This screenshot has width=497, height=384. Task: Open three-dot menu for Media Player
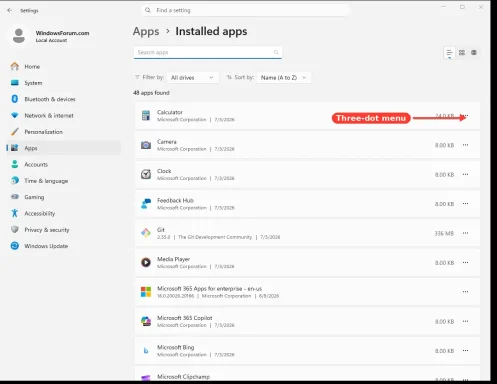point(465,262)
